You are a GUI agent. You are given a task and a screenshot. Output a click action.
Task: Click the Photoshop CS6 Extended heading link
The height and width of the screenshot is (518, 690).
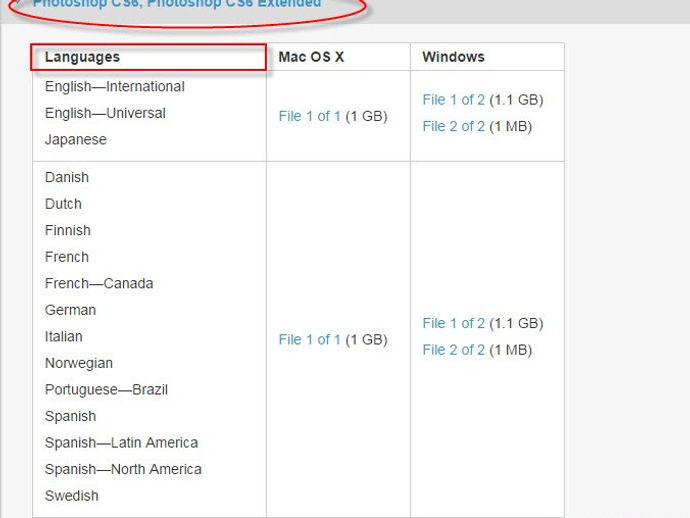click(x=177, y=4)
